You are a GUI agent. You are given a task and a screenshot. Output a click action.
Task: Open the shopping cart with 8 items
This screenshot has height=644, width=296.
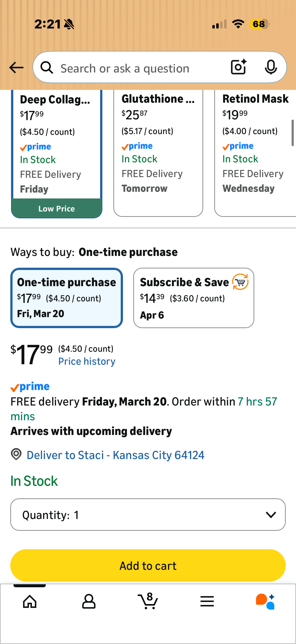click(148, 601)
